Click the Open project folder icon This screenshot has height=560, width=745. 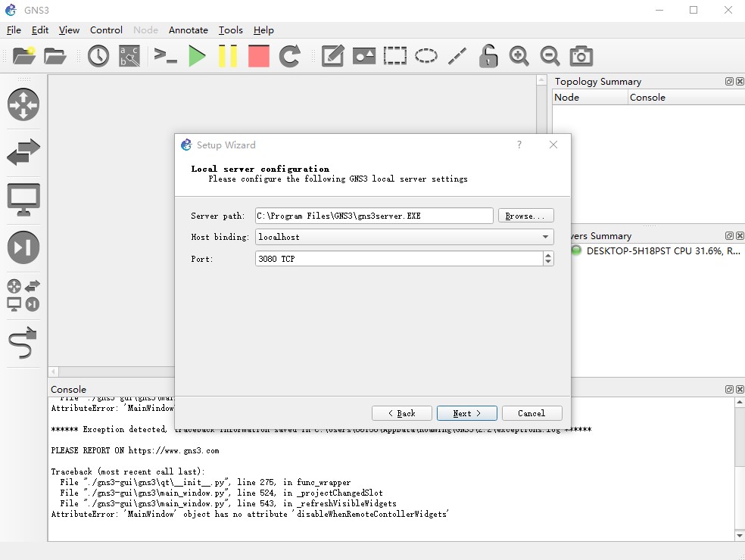pyautogui.click(x=55, y=55)
